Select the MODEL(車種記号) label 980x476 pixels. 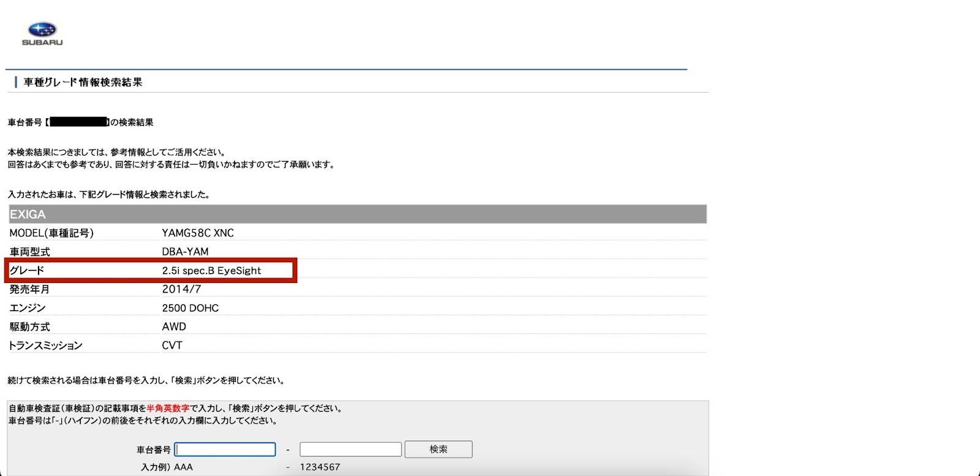tap(51, 233)
